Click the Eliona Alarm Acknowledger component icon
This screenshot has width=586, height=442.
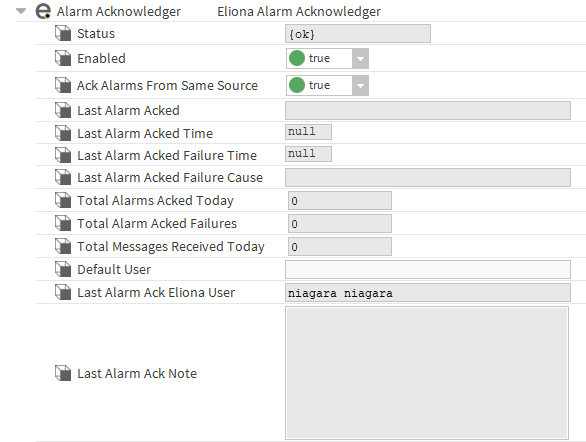pos(43,11)
